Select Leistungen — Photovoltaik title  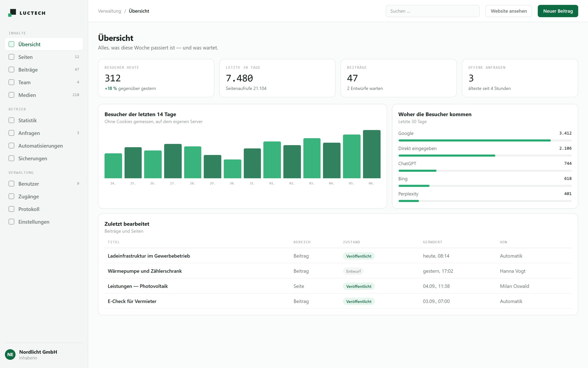[x=138, y=286]
